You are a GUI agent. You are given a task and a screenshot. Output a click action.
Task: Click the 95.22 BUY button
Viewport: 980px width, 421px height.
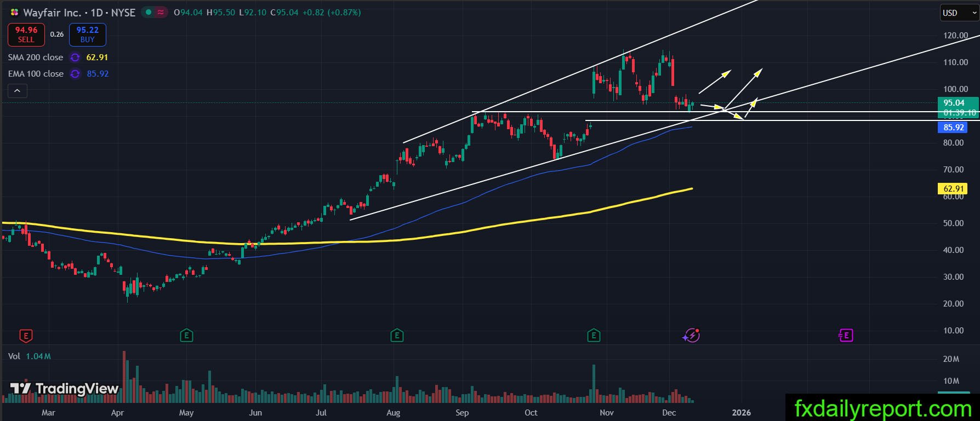pos(88,34)
